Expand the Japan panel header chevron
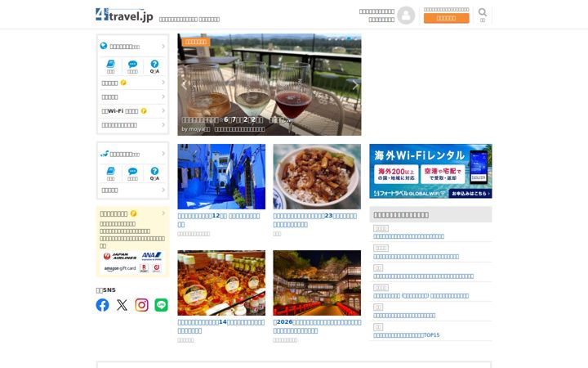 pyautogui.click(x=163, y=154)
